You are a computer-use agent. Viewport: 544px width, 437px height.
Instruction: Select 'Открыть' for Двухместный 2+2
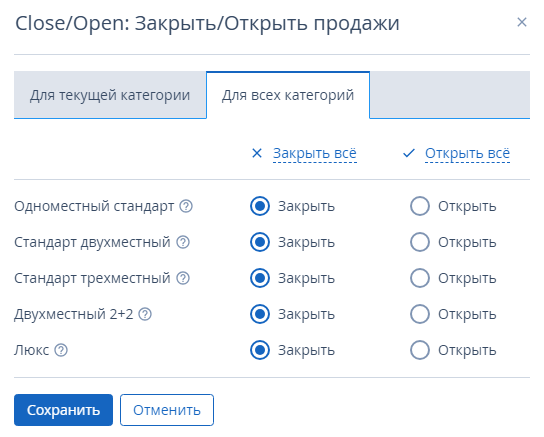(x=420, y=314)
